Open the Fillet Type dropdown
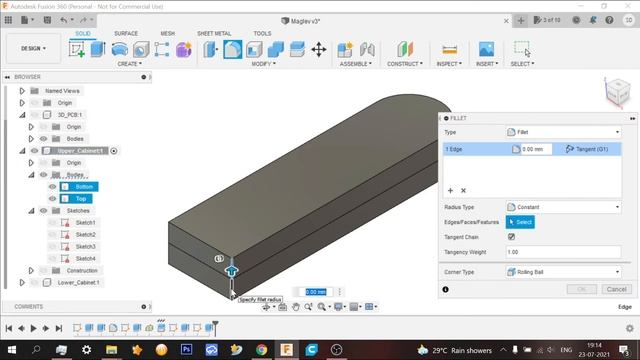The height and width of the screenshot is (360, 640). 563,132
